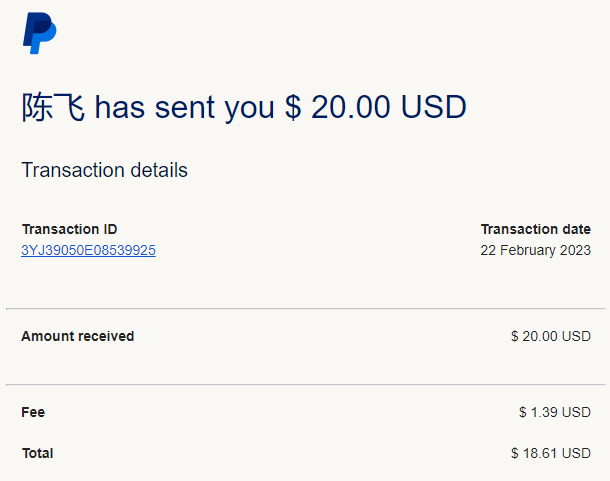Click the Transaction ID label
Screen dimensions: 610x481
pos(70,229)
